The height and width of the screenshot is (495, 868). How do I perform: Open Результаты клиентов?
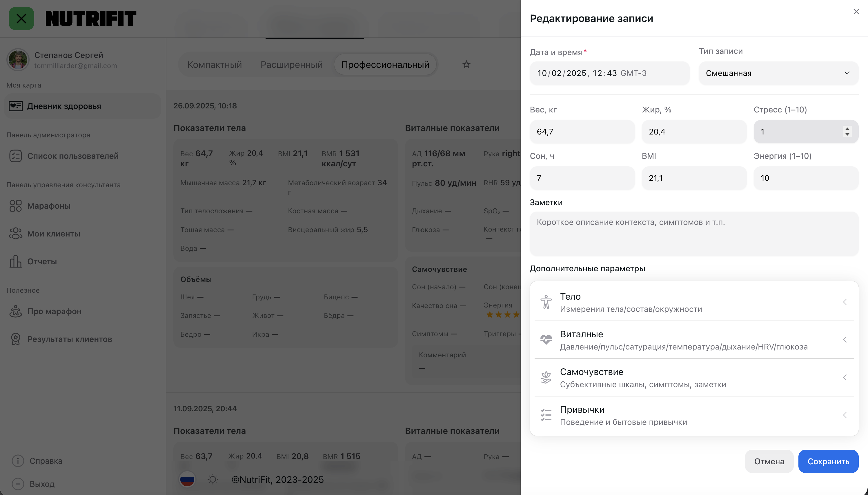(69, 339)
